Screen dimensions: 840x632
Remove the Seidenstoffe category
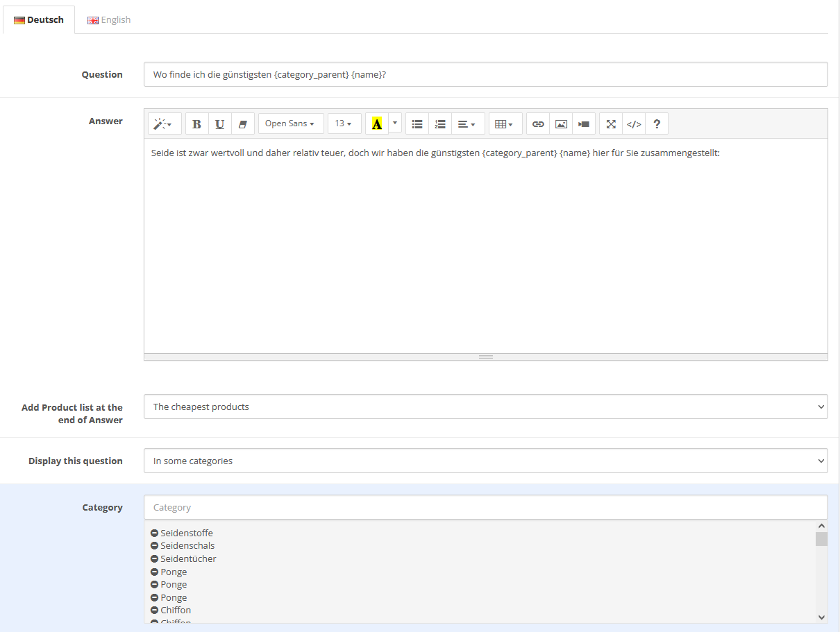(x=155, y=533)
